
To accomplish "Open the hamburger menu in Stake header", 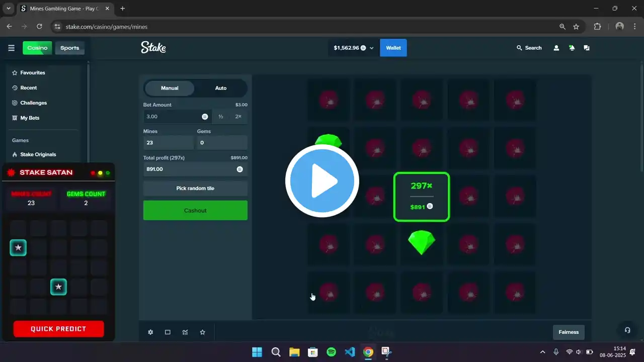I will pyautogui.click(x=11, y=48).
